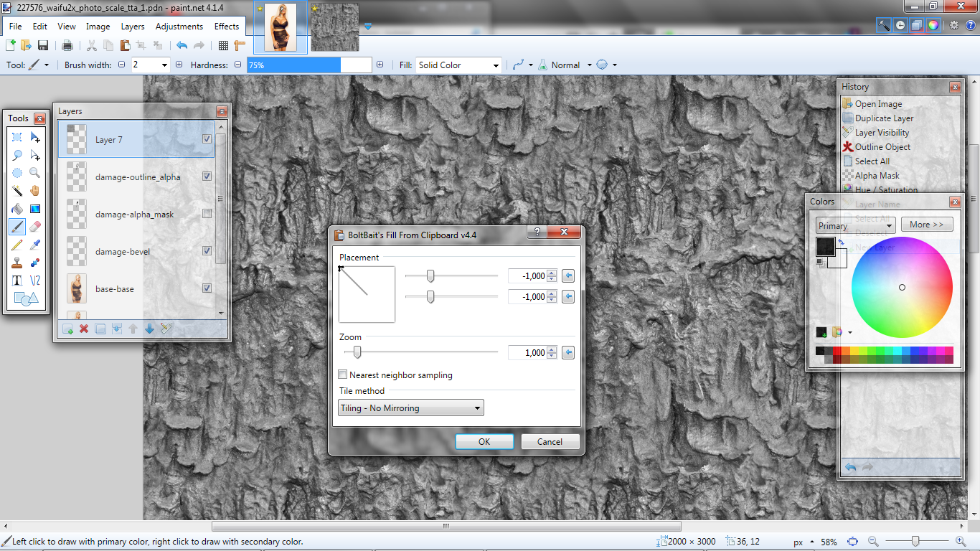Enable Nearest neighbor sampling checkbox
Image resolution: width=980 pixels, height=551 pixels.
click(x=343, y=375)
